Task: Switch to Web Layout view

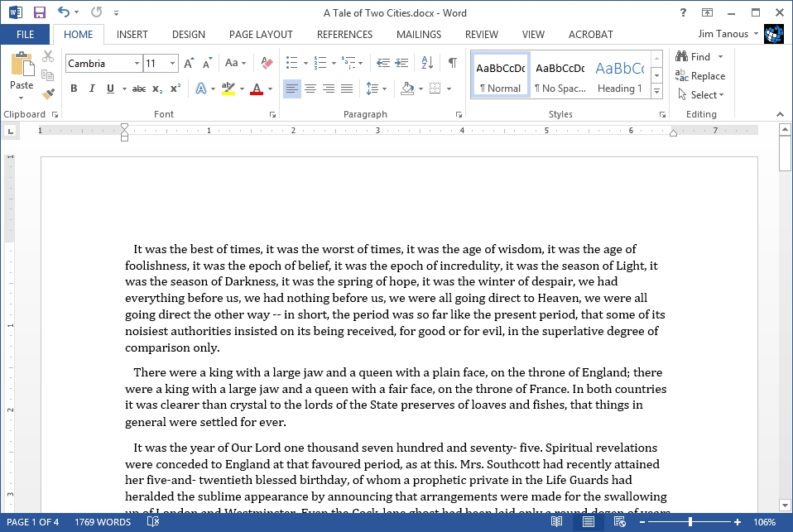Action: tap(619, 522)
